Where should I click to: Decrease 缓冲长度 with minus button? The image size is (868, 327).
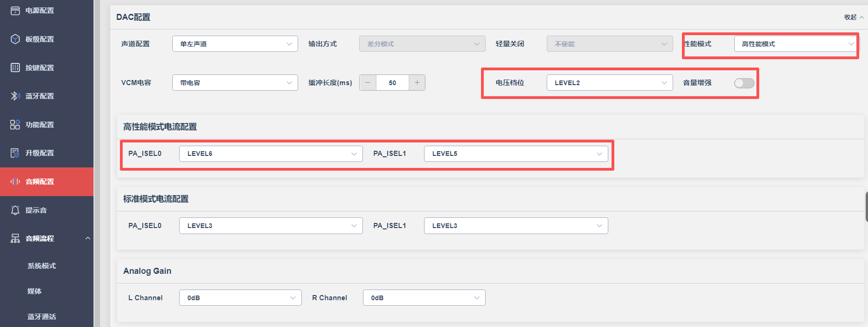[x=368, y=83]
